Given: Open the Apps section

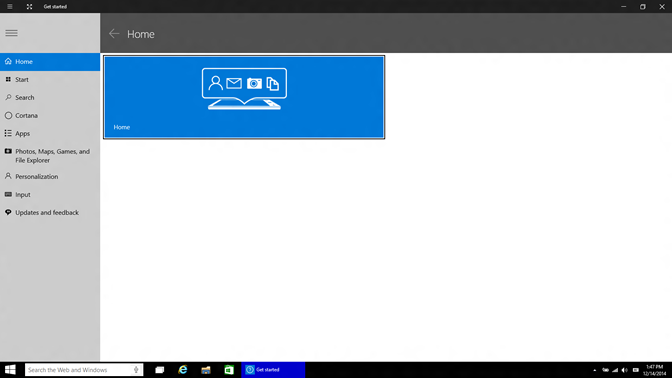Looking at the screenshot, I should (50, 134).
